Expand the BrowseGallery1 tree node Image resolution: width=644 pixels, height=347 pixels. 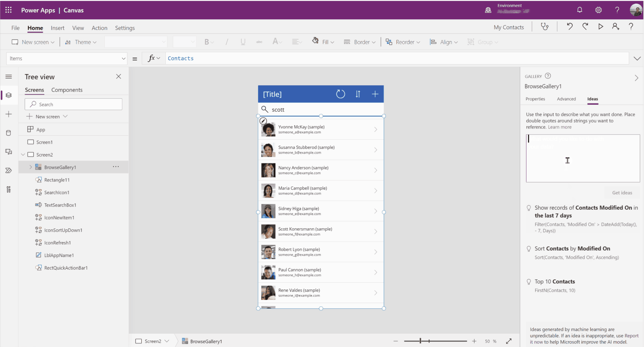31,167
